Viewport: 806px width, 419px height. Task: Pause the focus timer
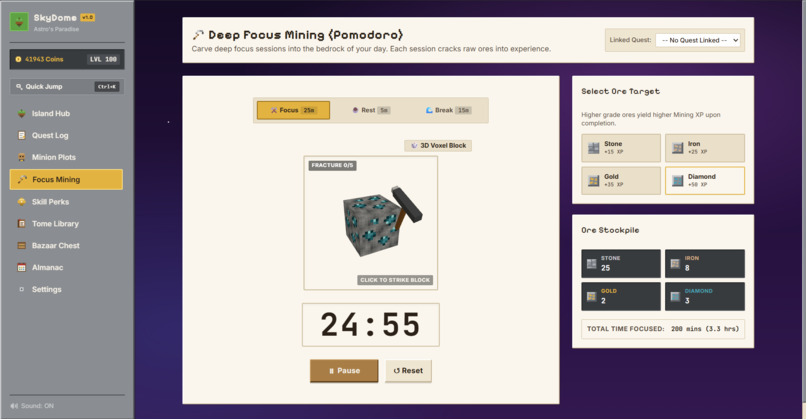point(344,371)
